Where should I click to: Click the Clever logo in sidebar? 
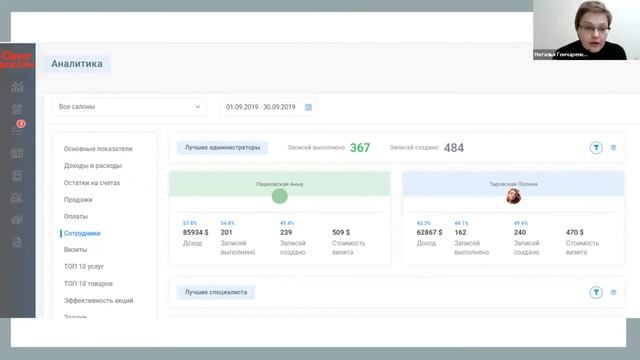click(17, 60)
